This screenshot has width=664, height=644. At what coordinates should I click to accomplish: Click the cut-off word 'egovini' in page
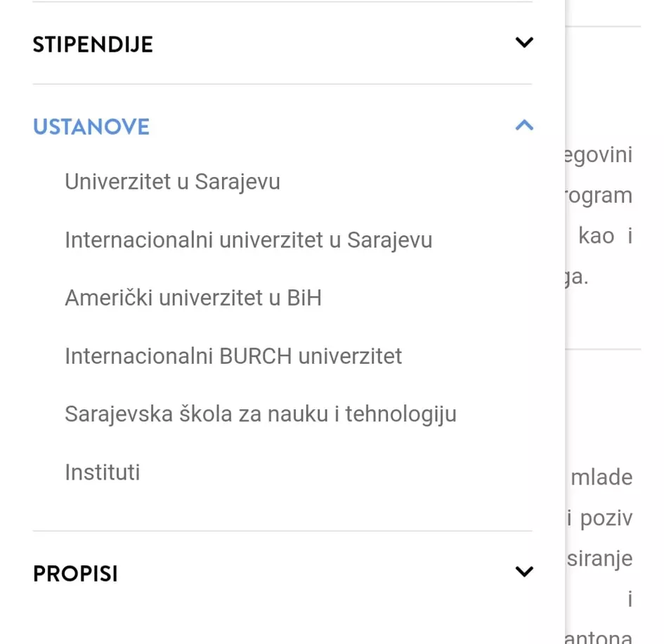pos(599,155)
